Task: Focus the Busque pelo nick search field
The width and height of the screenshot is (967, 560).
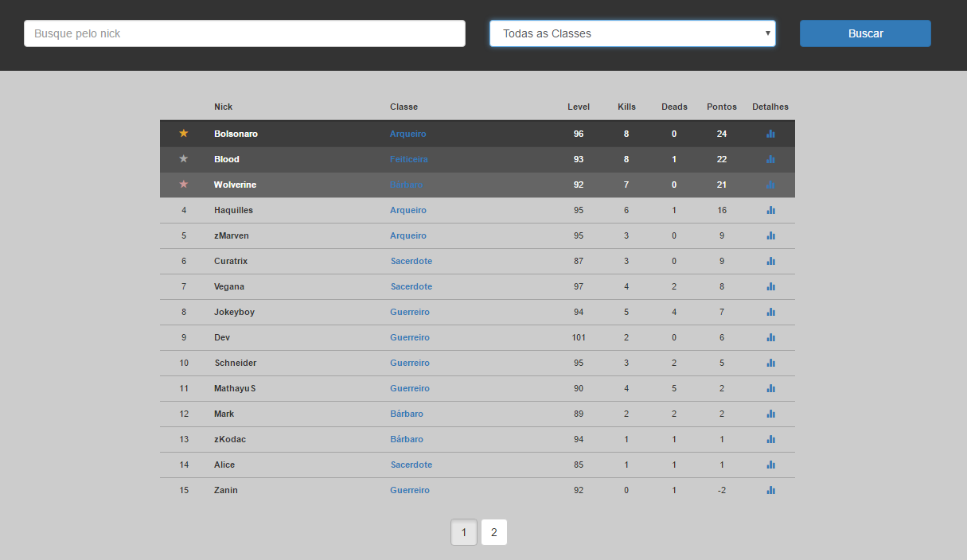Action: [x=244, y=33]
